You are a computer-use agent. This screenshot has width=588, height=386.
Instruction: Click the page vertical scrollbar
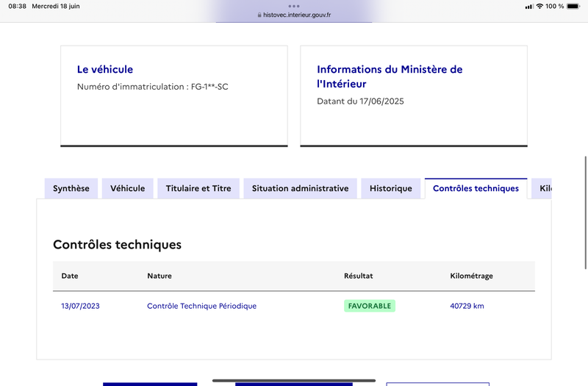(585, 212)
